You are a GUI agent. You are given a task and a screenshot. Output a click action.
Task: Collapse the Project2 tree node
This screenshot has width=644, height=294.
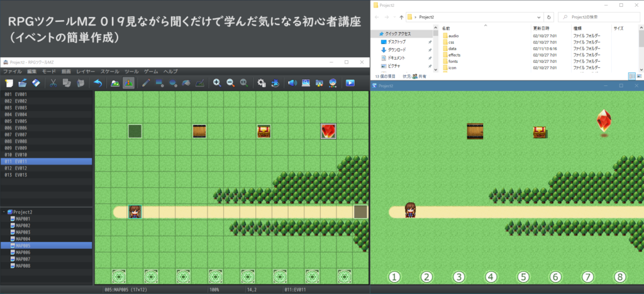(x=3, y=212)
